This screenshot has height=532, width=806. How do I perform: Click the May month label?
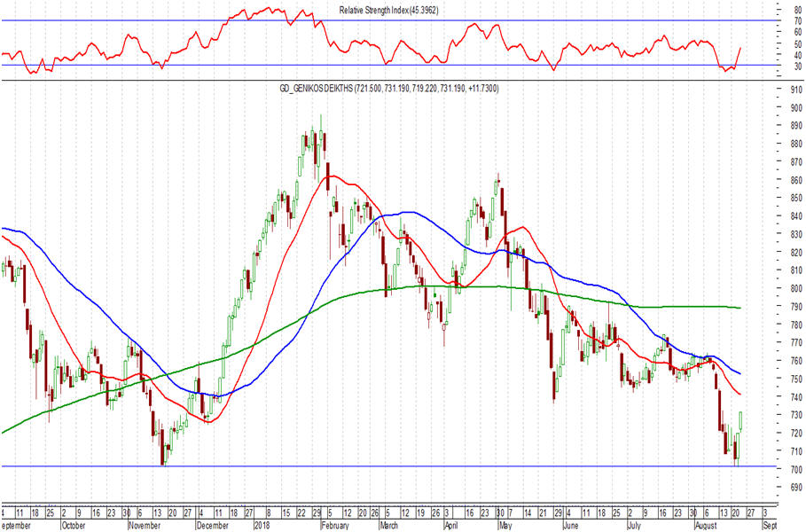click(505, 525)
